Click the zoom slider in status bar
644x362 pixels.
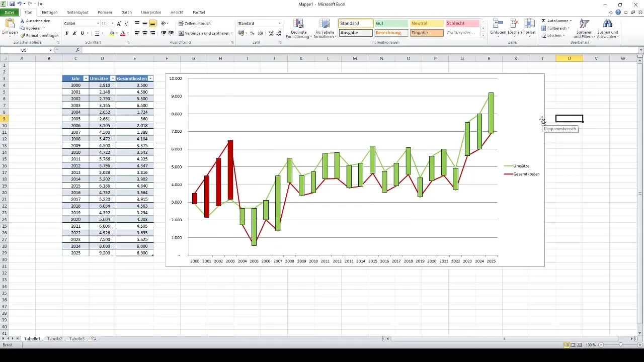point(620,345)
